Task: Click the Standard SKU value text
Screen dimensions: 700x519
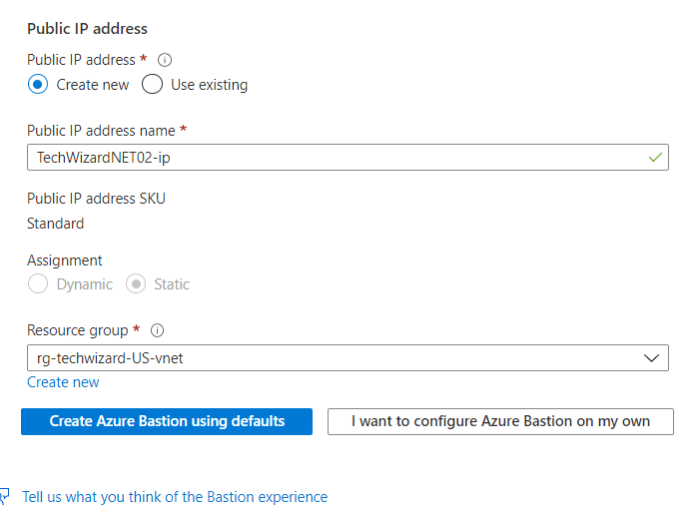Action: pyautogui.click(x=55, y=223)
